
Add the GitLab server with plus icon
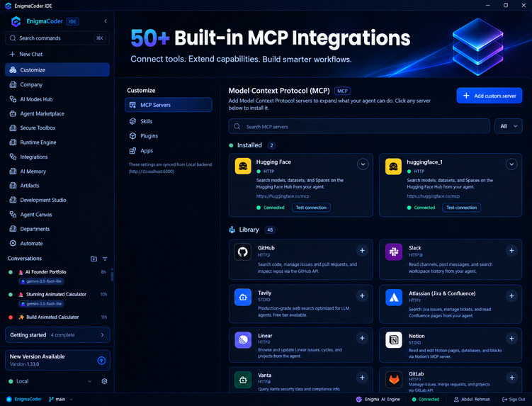pyautogui.click(x=511, y=378)
